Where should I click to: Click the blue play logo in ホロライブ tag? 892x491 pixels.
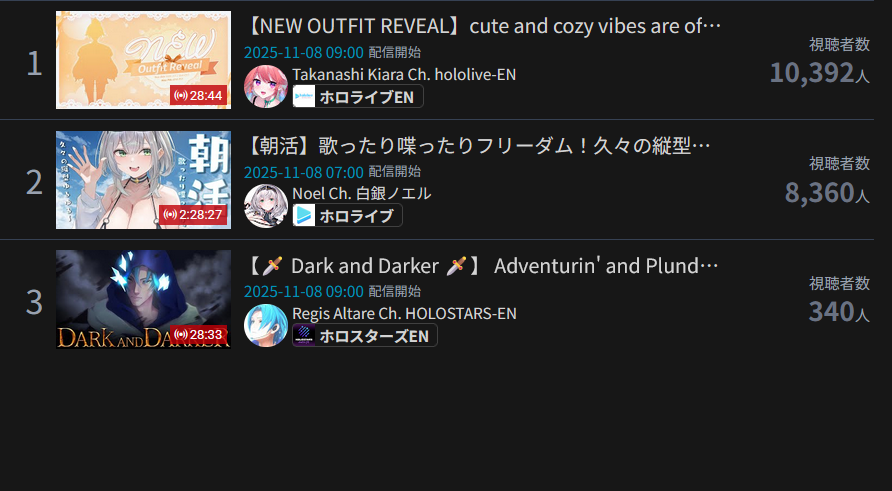click(x=304, y=216)
